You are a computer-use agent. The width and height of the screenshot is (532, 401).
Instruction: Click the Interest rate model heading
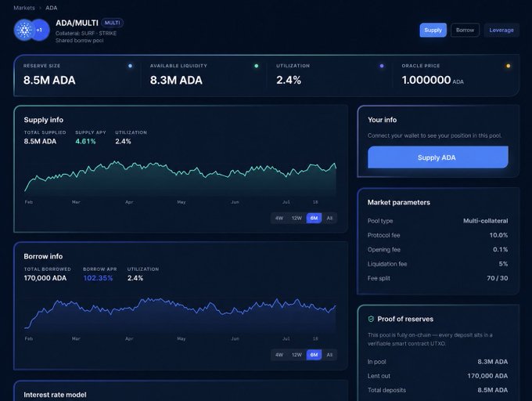pos(55,395)
